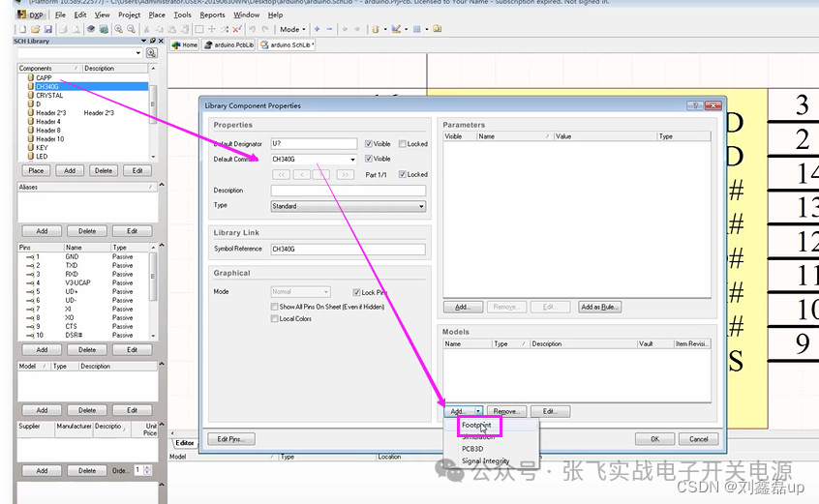Image resolution: width=819 pixels, height=504 pixels.
Task: Open the Graphical Mode Normal dropdown
Action: 326,291
